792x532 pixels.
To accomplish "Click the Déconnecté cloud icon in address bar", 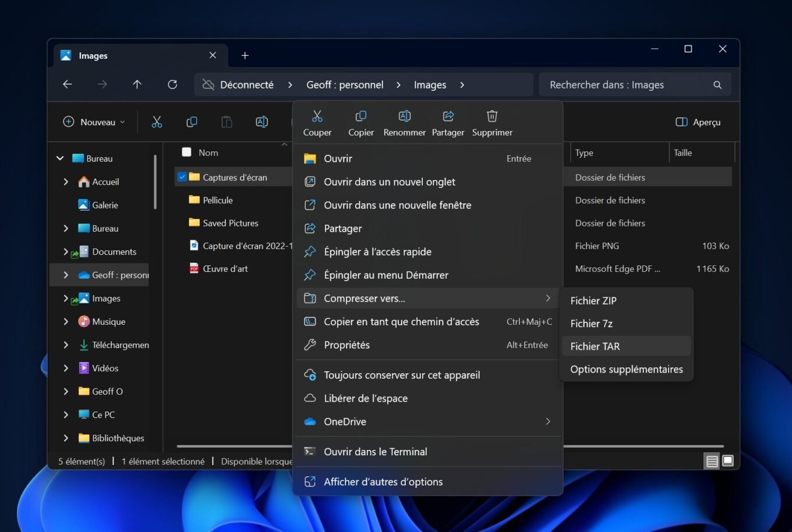I will 208,85.
